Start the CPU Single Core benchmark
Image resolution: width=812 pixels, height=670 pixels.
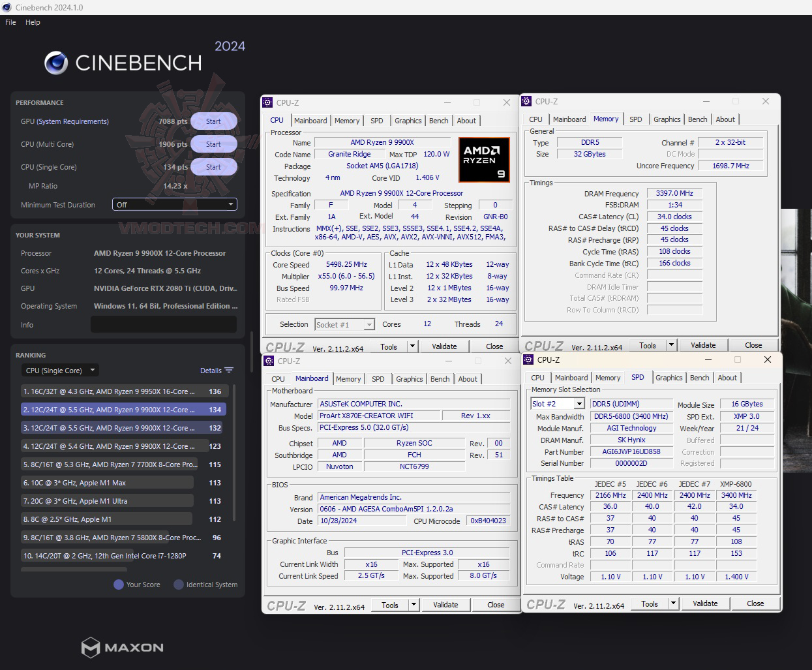pyautogui.click(x=213, y=167)
